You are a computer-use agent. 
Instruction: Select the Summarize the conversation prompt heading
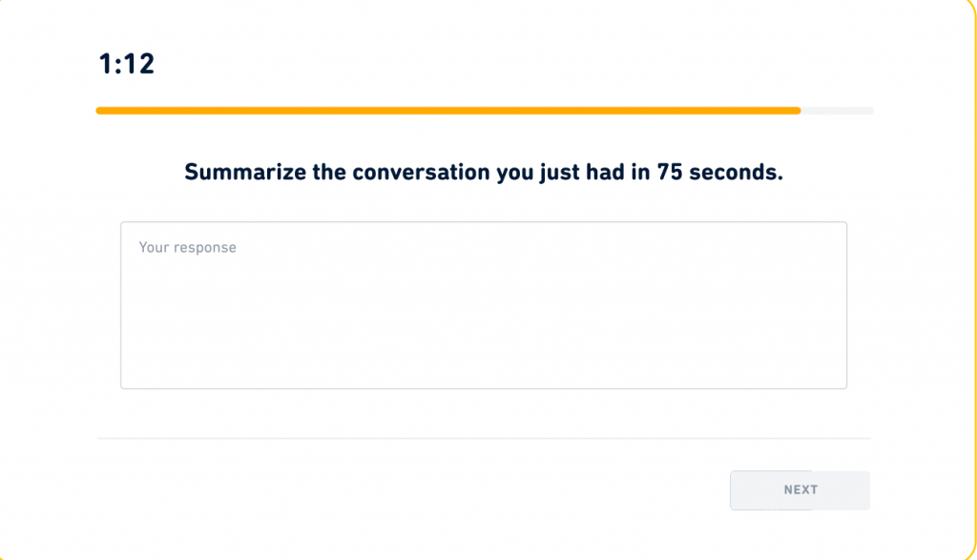(x=483, y=173)
